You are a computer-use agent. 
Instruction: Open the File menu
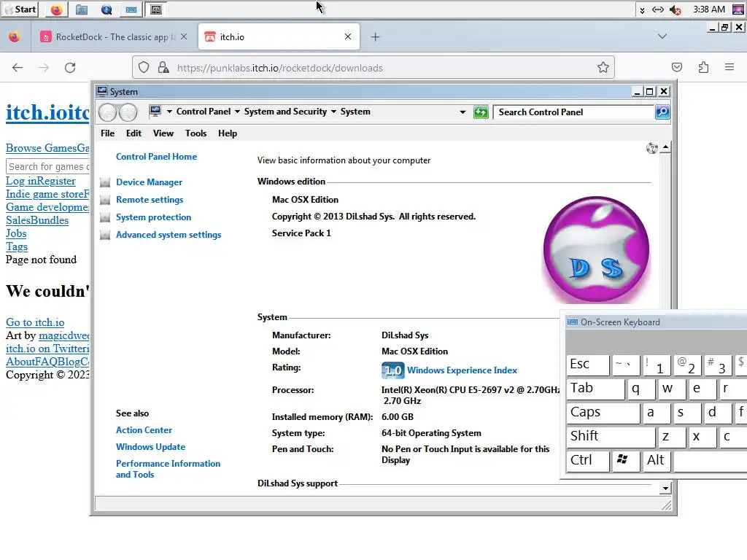pos(108,133)
